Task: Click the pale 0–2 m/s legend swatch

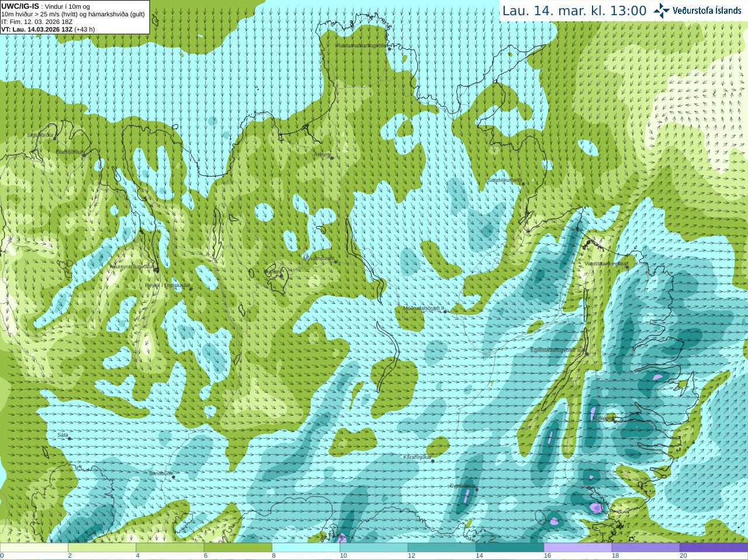Action: pos(34,548)
